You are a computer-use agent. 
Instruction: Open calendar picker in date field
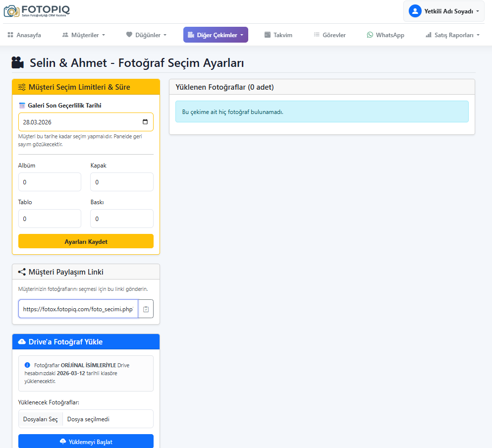click(145, 122)
